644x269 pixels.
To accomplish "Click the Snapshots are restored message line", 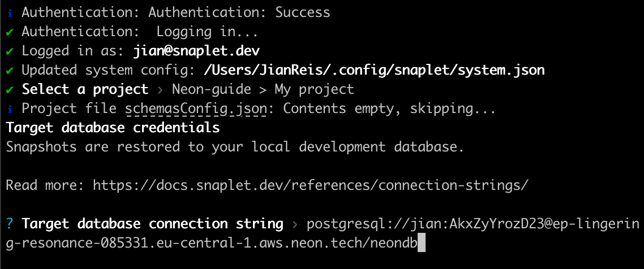I will (235, 147).
